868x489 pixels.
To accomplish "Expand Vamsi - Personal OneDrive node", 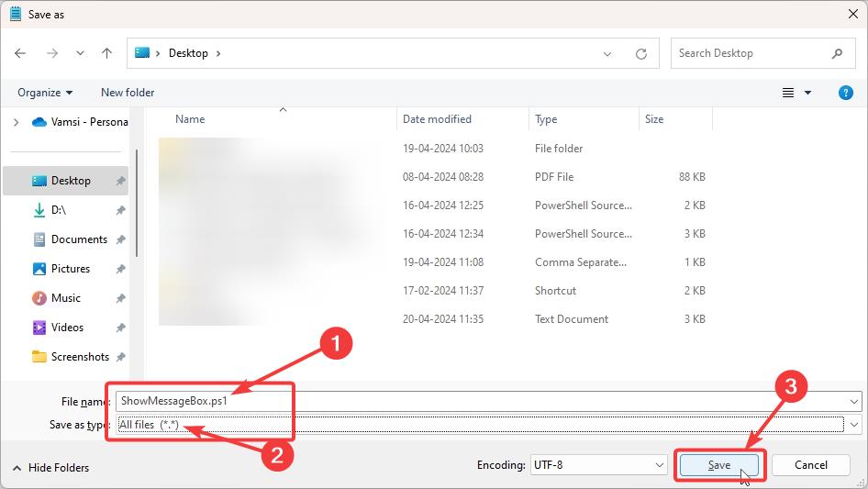I will (16, 122).
